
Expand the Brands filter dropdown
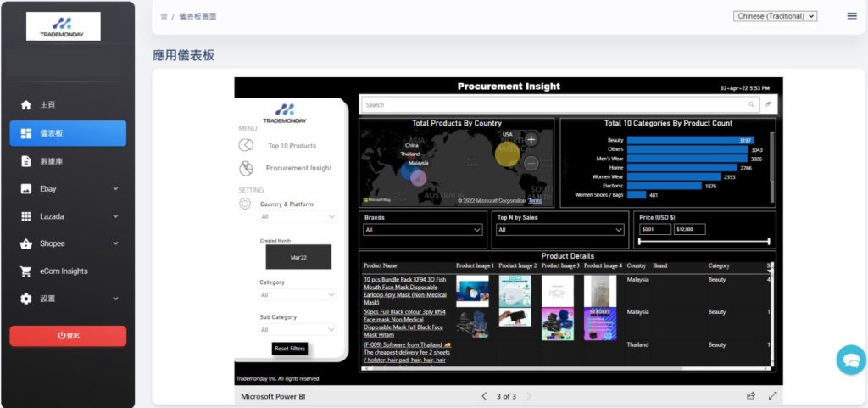423,230
